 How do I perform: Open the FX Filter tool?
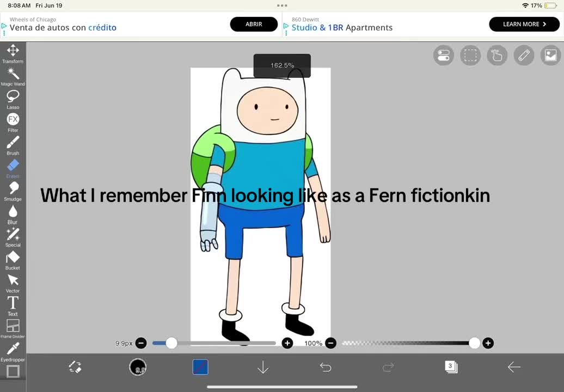(x=13, y=122)
